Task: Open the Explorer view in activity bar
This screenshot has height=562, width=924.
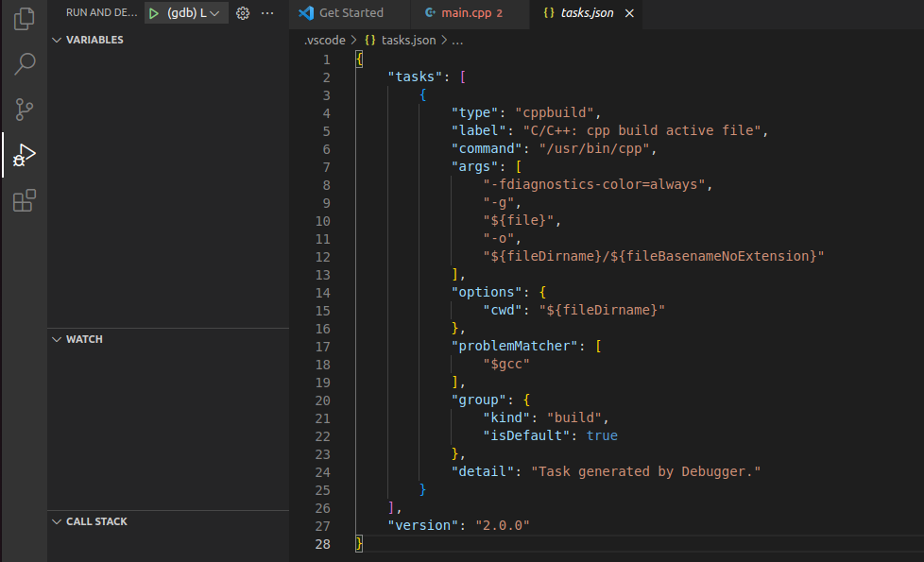Action: click(25, 18)
